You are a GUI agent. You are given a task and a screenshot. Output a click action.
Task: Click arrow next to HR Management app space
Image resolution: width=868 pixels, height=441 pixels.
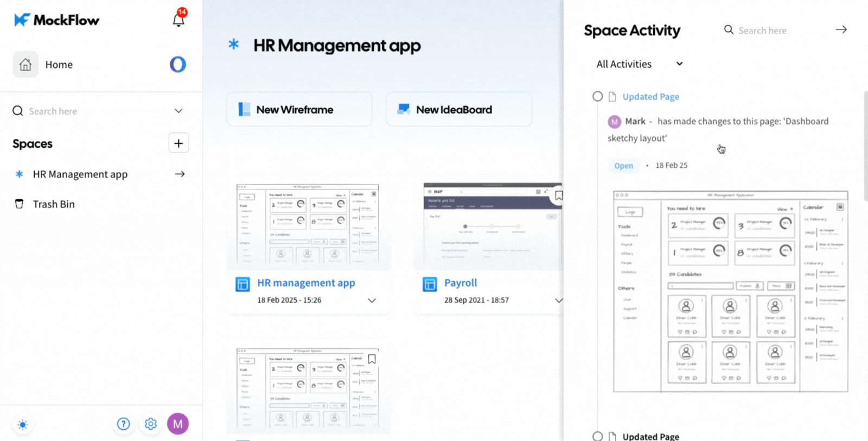(x=180, y=174)
